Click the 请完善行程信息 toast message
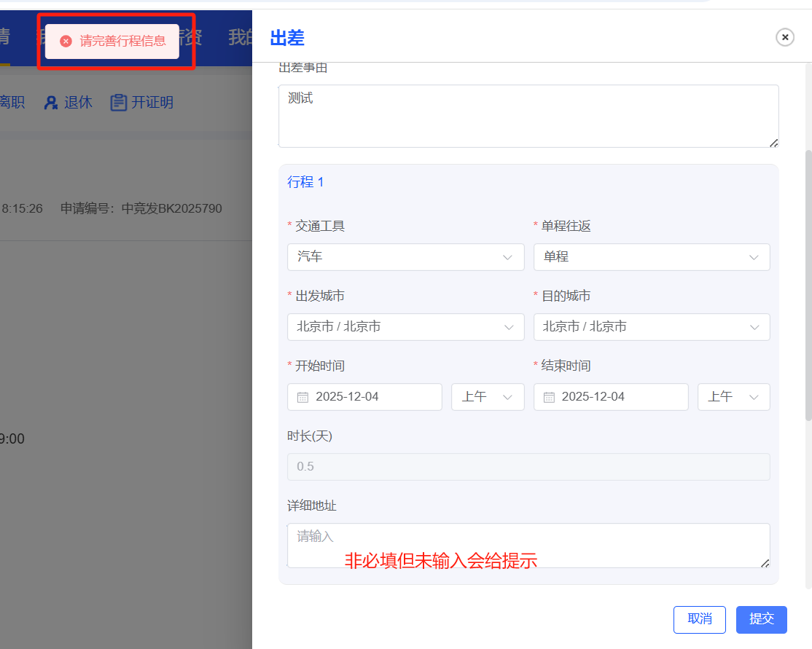The height and width of the screenshot is (649, 812). (x=112, y=42)
